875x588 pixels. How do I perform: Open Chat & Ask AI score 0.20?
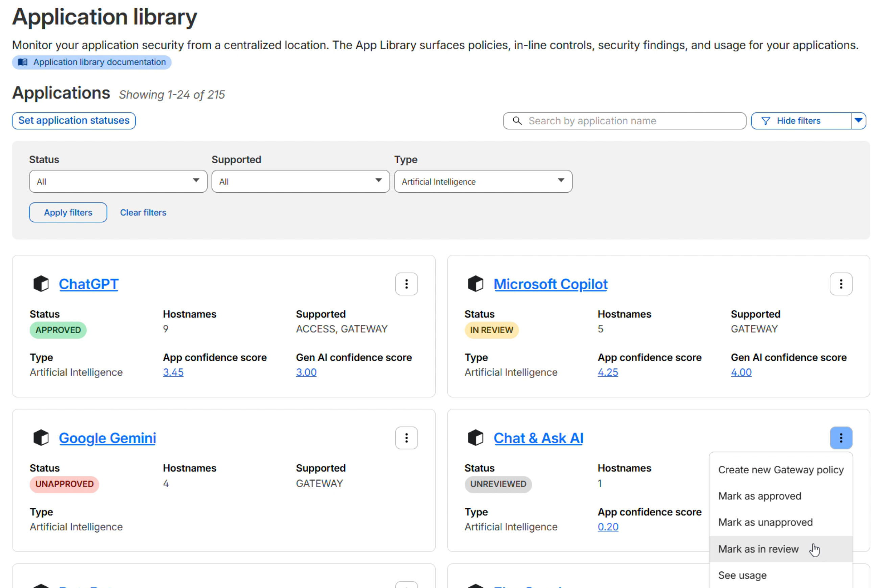click(x=608, y=527)
